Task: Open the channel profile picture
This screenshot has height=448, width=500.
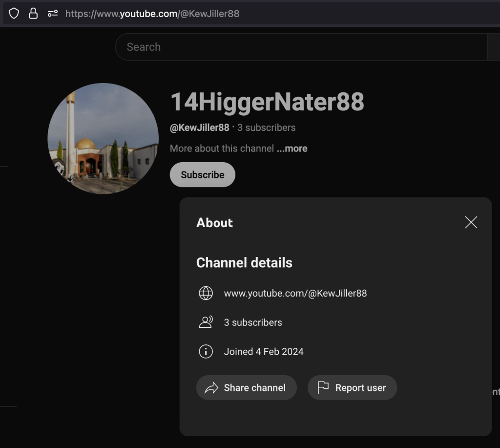Action: (103, 138)
